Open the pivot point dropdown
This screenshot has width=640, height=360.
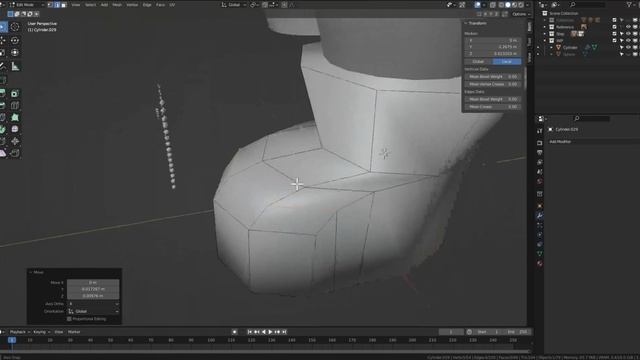point(253,5)
